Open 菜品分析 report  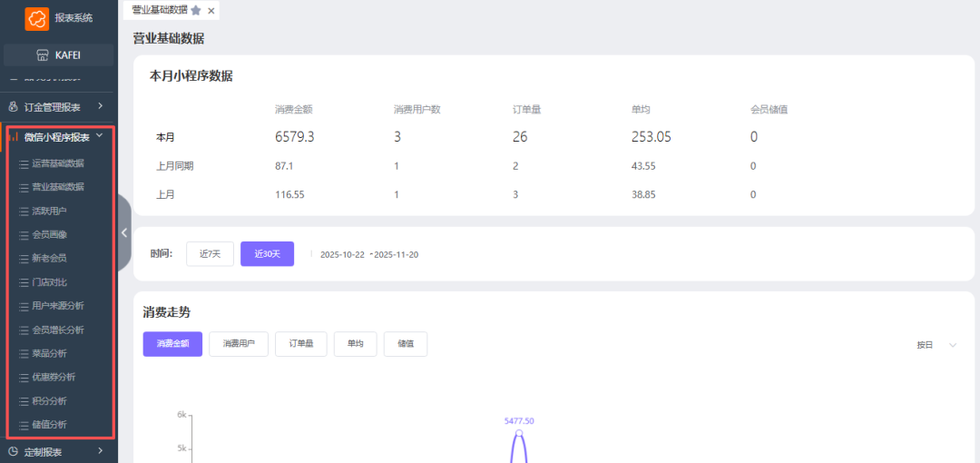(x=49, y=354)
